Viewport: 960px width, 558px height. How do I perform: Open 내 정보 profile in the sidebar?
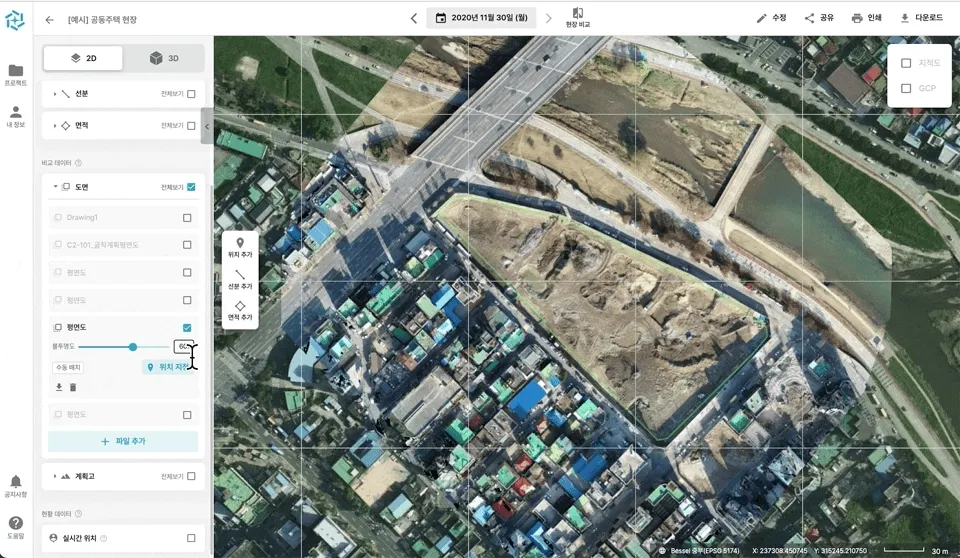pyautogui.click(x=16, y=116)
